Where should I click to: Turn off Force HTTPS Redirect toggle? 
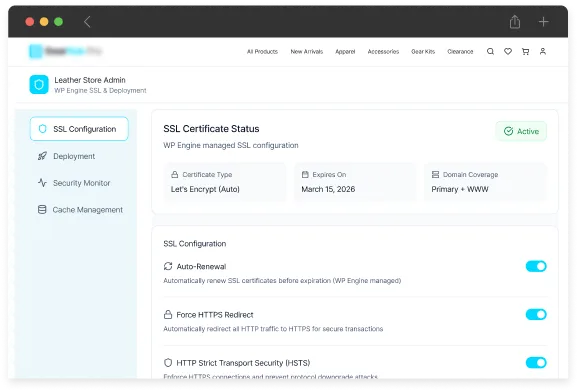point(536,314)
